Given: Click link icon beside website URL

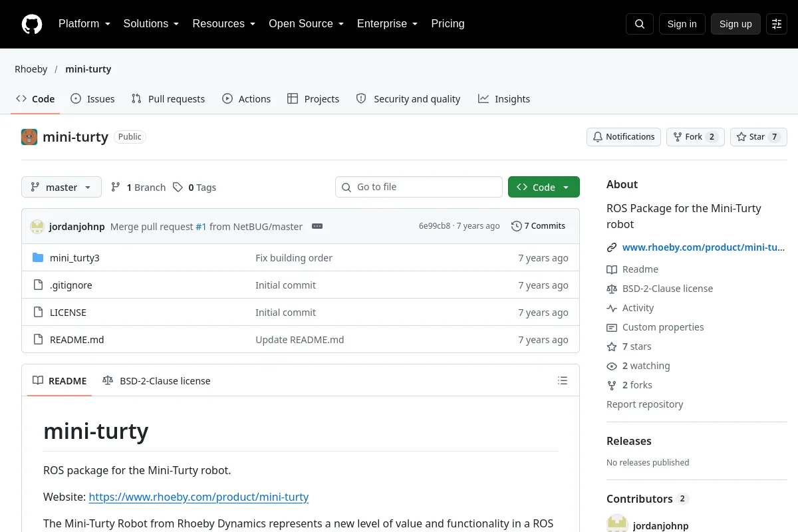Looking at the screenshot, I should 612,247.
